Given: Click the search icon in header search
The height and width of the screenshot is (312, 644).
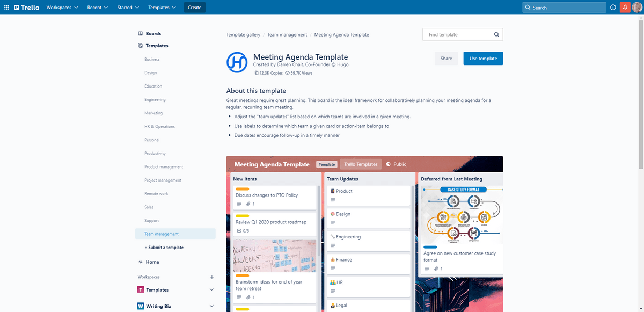Looking at the screenshot, I should click(x=528, y=8).
